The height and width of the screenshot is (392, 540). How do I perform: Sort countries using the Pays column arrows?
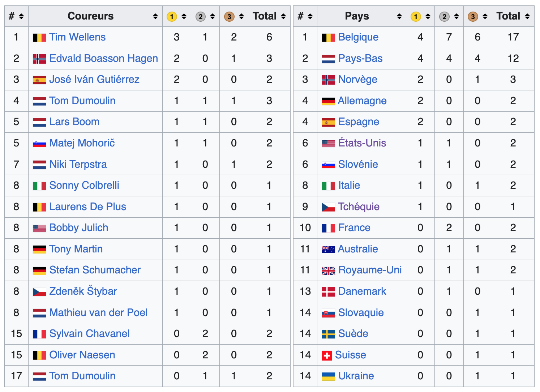[x=399, y=16]
